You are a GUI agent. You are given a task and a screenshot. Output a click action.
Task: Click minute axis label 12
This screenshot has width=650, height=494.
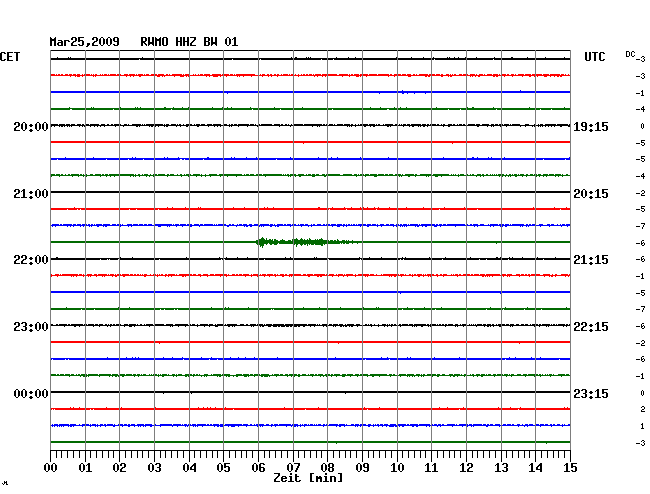coord(466,468)
